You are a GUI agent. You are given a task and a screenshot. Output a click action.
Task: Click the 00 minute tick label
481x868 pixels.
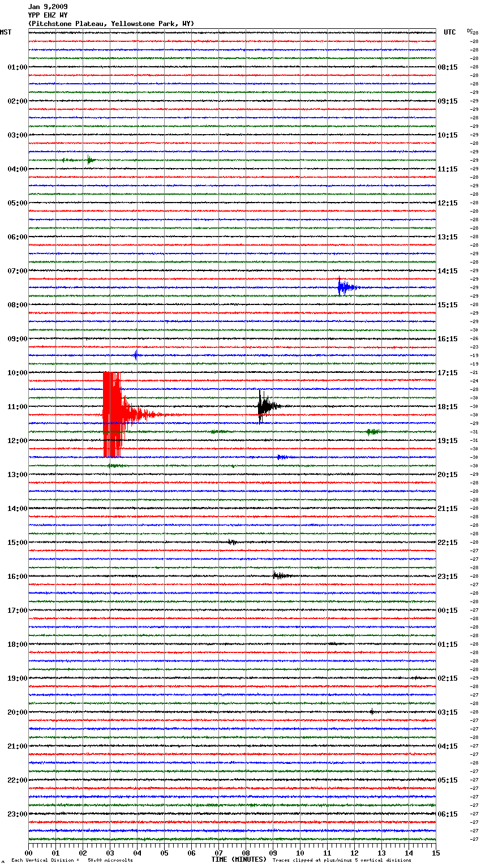click(28, 853)
